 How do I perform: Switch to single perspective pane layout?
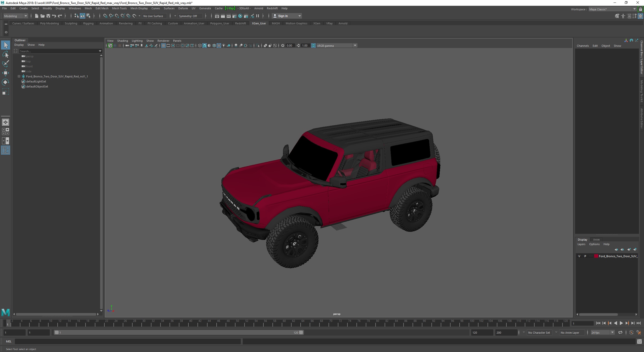pyautogui.click(x=6, y=122)
